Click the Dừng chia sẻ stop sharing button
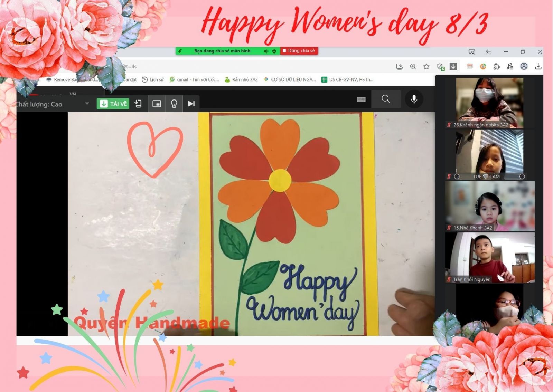 tap(299, 51)
